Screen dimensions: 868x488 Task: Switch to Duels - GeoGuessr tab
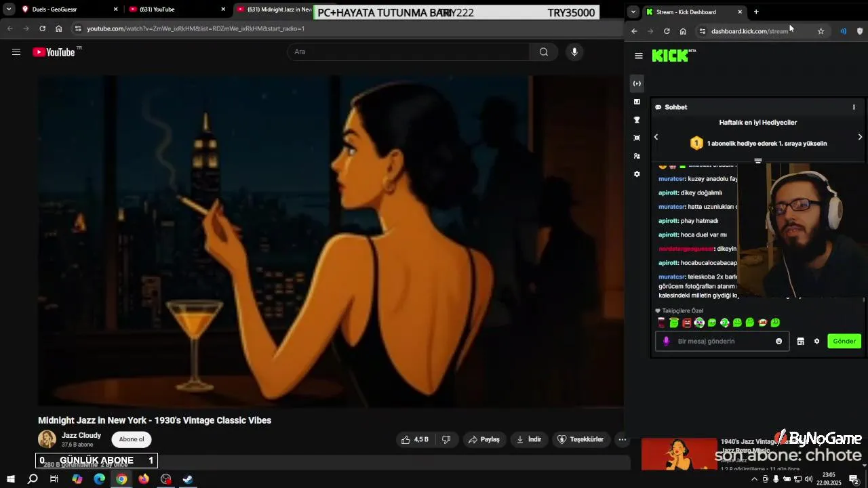pos(68,9)
